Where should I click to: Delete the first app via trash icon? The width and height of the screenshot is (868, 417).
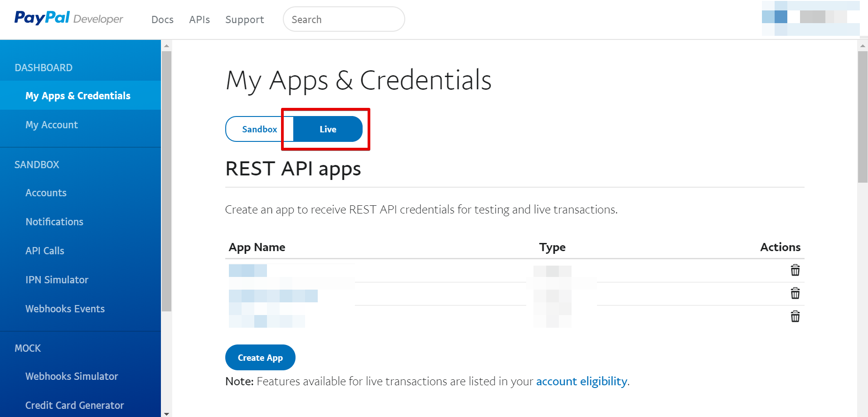coord(795,270)
